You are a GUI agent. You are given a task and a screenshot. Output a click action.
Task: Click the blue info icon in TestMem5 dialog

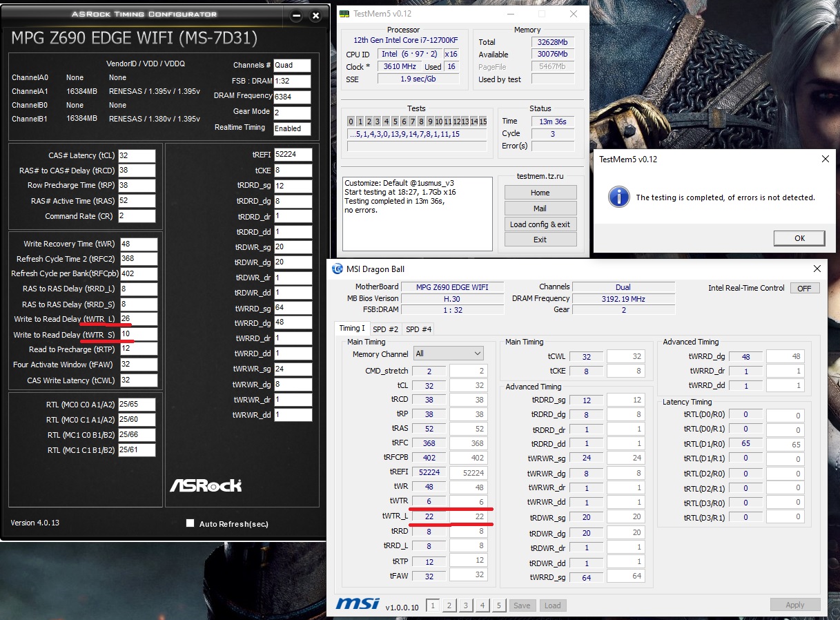[x=618, y=197]
